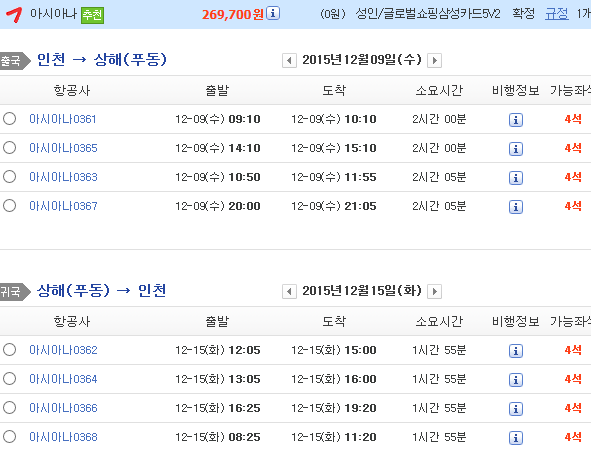
Task: Show flight info for 아시아나0367
Action: pyautogui.click(x=516, y=207)
